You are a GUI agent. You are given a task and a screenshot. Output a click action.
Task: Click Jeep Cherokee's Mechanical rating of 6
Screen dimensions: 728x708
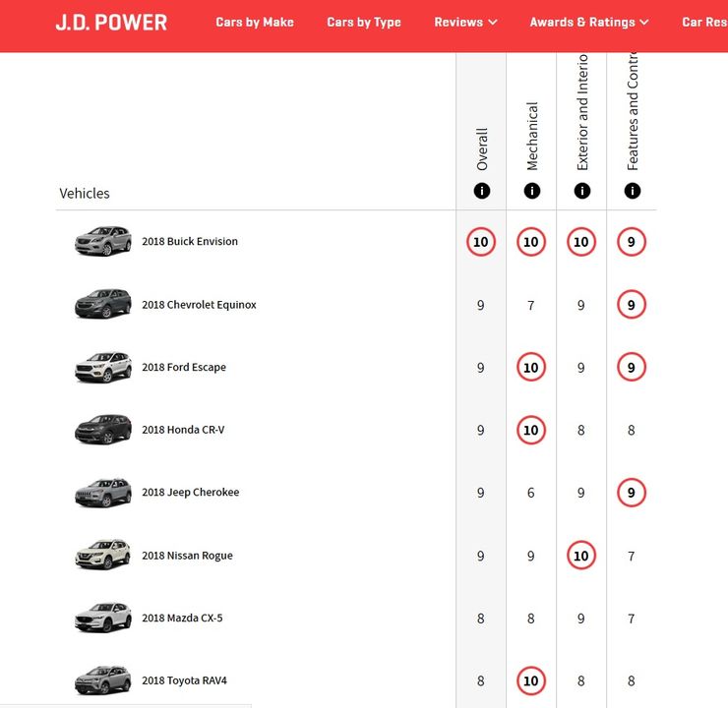tap(531, 493)
